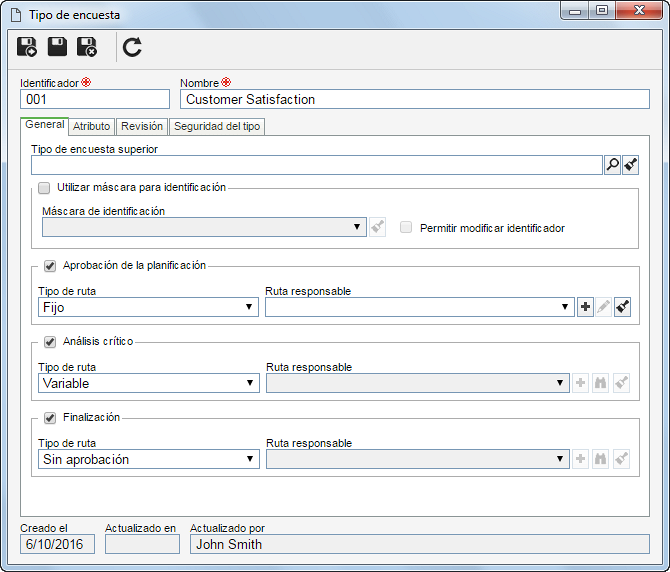The image size is (670, 572).
Task: Switch to the Atributo tab
Action: 91,126
